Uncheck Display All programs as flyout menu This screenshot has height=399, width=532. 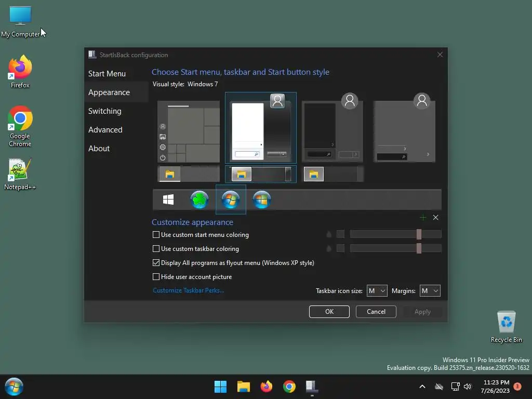point(233,262)
